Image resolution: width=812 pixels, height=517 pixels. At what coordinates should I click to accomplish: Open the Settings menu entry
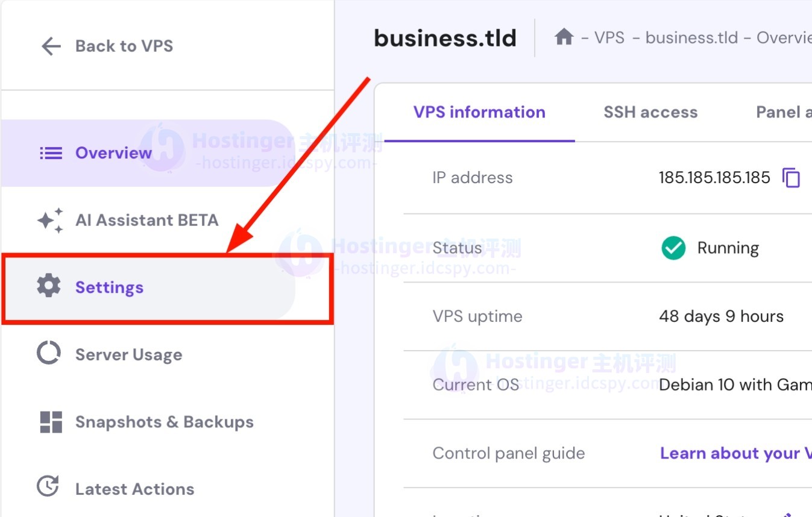pyautogui.click(x=109, y=287)
